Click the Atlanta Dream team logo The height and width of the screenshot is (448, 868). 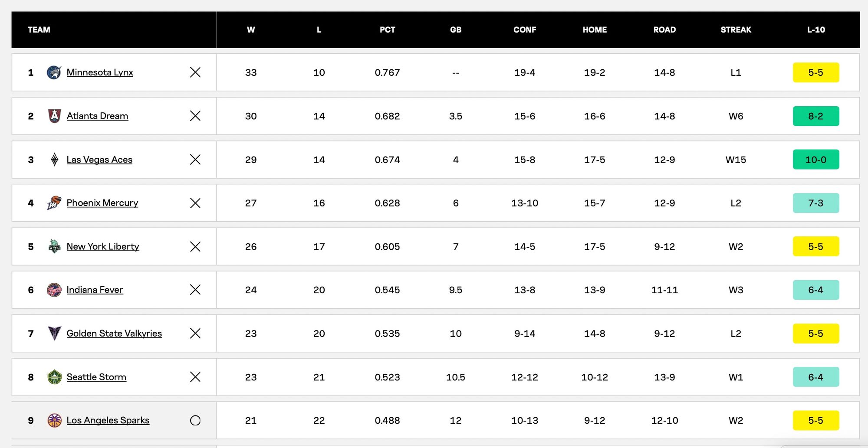tap(54, 116)
